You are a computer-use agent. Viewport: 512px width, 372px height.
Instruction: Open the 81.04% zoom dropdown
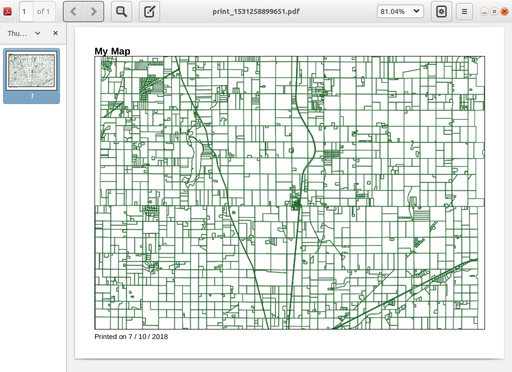[400, 11]
